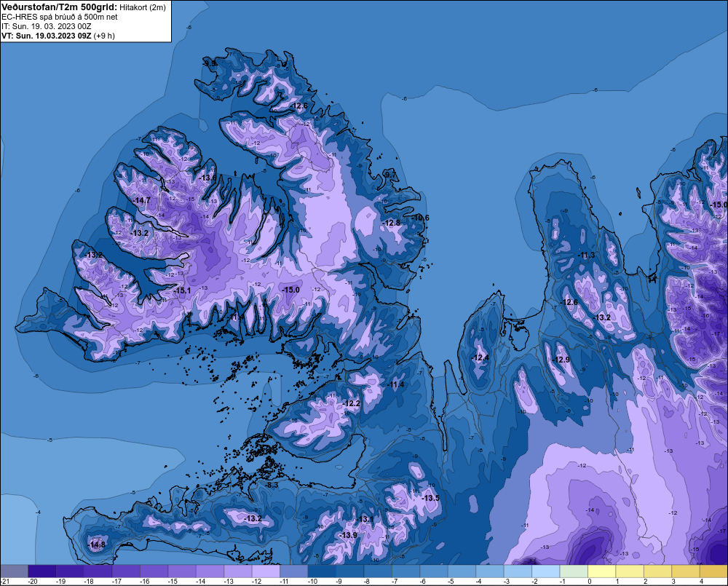Click the -12.8 temperature value on map
728x586 pixels.
pyautogui.click(x=392, y=223)
